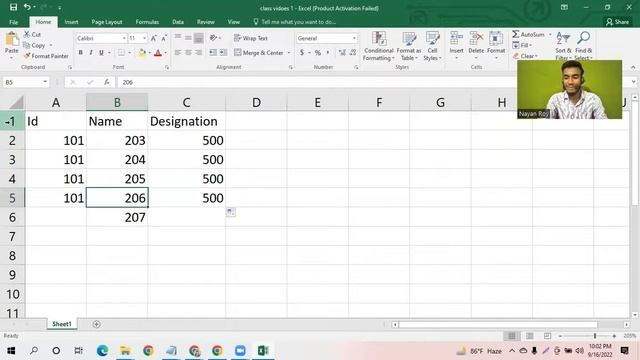Viewport: 640px width, 360px height.
Task: Open the Data tab
Action: point(178,22)
